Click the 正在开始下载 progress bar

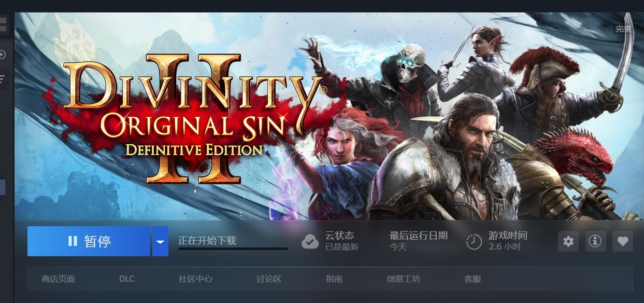pos(233,249)
